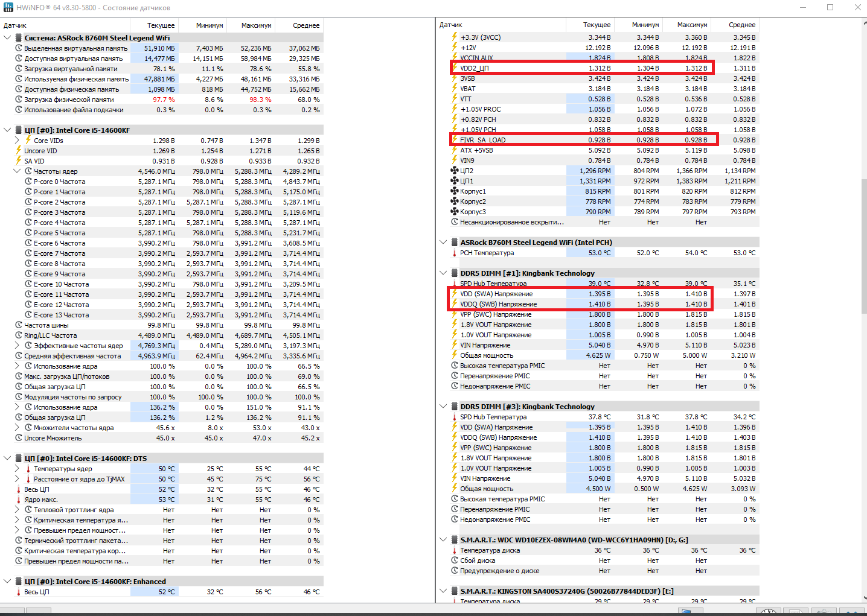
Task: Click the thermometer icon beside Температуры ядер
Action: pos(28,469)
